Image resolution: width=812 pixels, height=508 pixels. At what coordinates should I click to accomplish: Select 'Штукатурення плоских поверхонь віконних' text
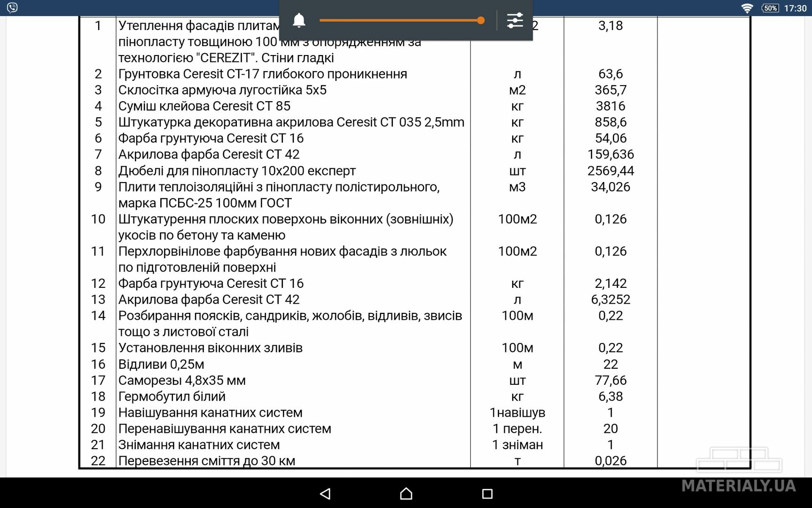click(286, 227)
